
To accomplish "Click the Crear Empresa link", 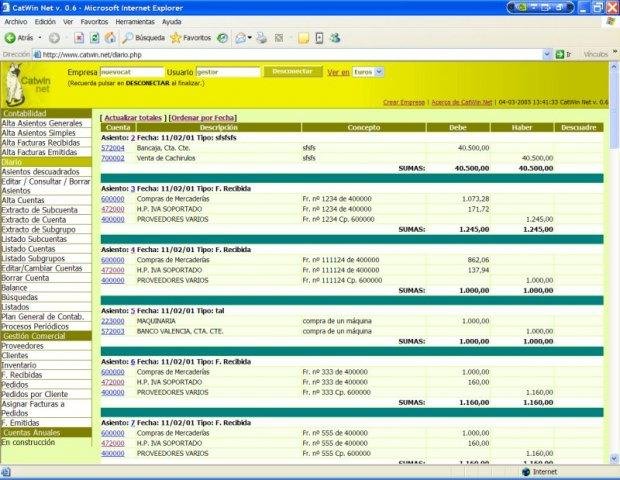I will tap(404, 102).
